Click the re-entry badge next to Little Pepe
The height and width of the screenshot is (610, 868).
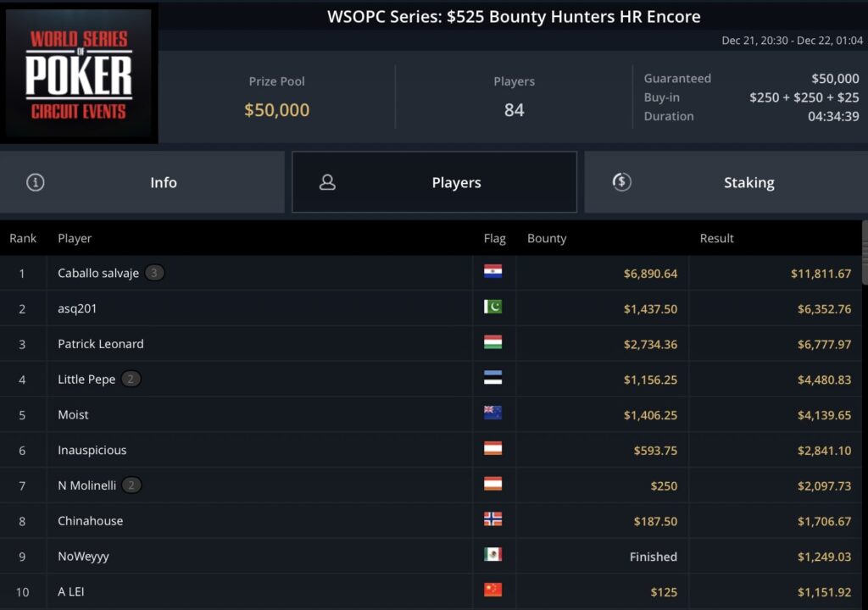point(131,380)
